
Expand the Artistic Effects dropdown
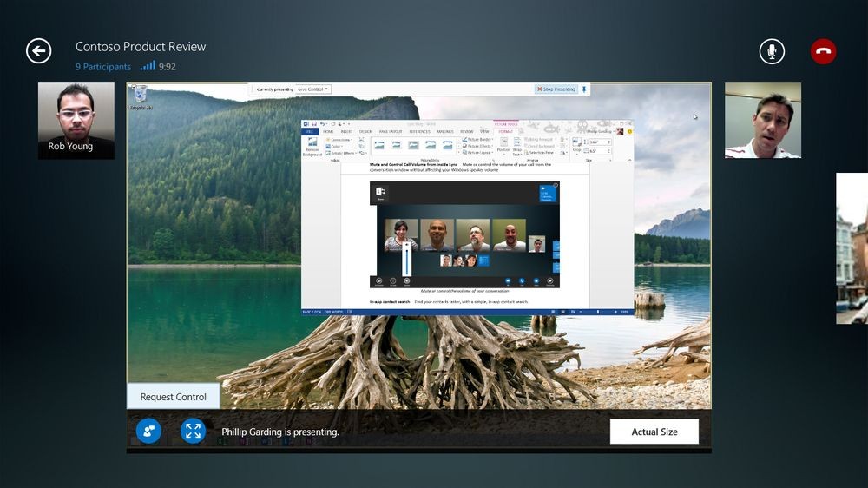[341, 153]
